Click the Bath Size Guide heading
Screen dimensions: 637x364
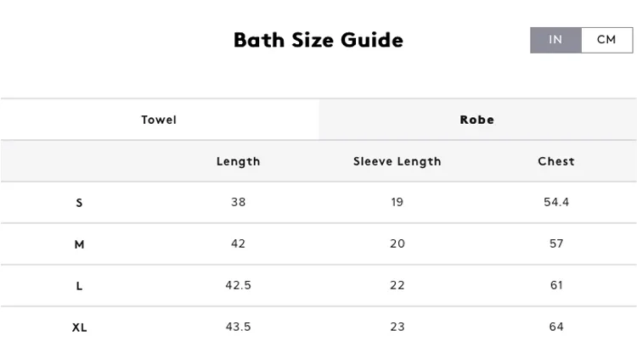(318, 40)
